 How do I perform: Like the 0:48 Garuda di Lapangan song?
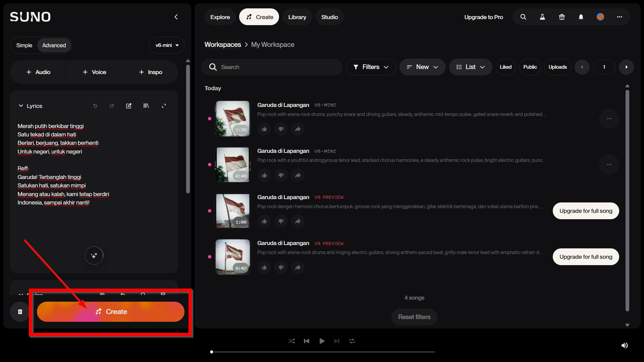click(x=264, y=175)
